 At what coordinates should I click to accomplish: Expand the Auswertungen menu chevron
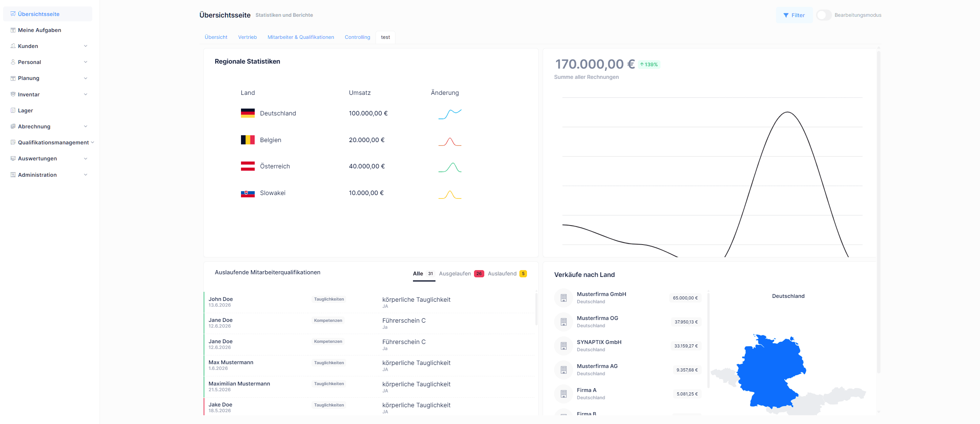(x=85, y=158)
